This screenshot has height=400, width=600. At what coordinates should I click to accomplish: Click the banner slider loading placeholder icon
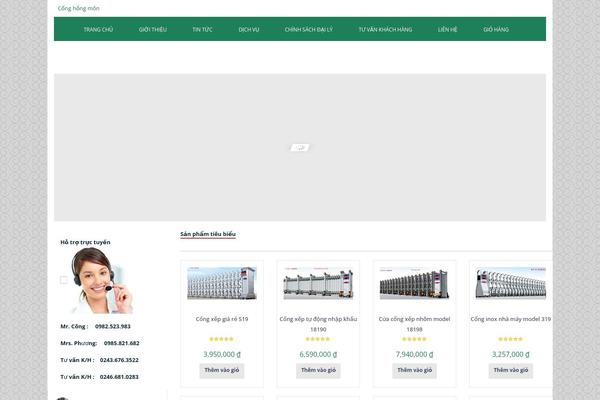(300, 147)
